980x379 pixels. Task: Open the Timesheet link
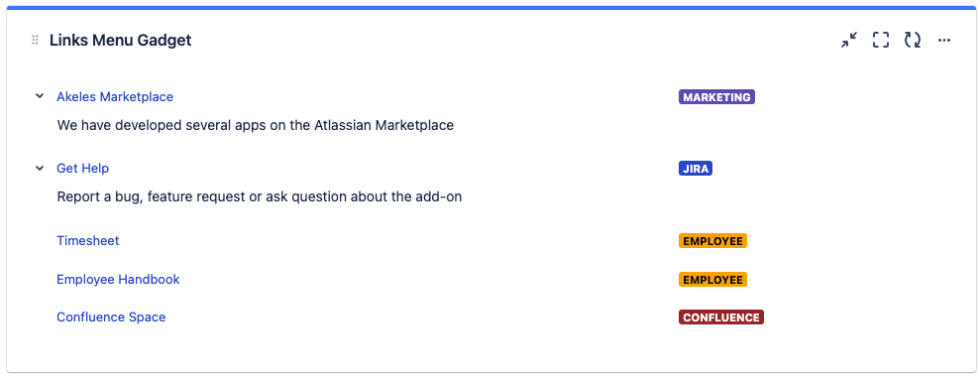point(87,240)
